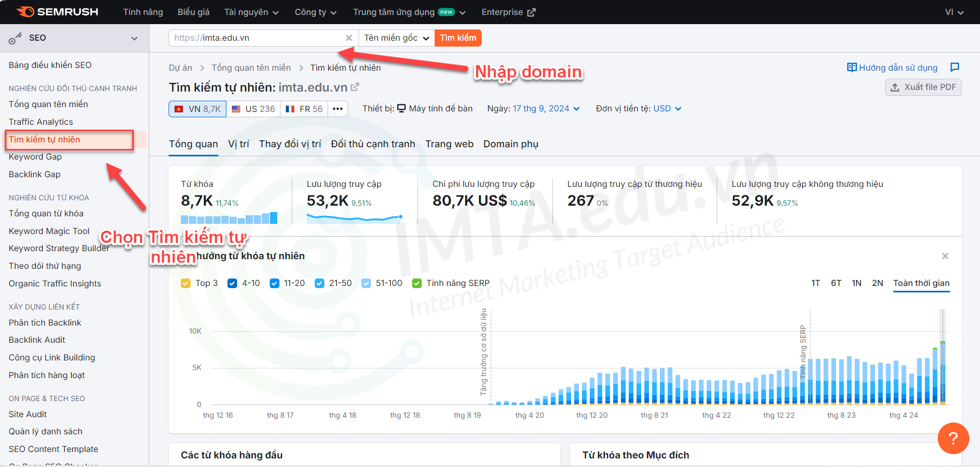Select the 1T time range

point(816,283)
